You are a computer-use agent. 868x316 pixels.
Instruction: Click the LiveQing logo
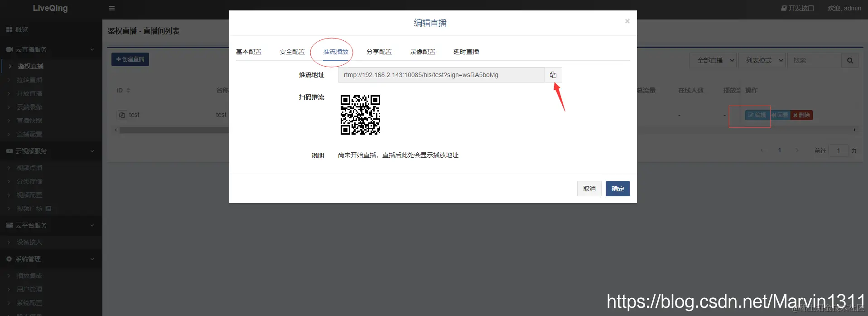click(x=50, y=8)
